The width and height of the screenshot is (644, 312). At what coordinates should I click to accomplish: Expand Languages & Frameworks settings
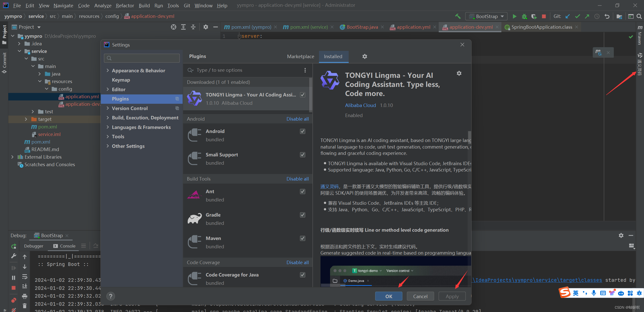(x=108, y=127)
